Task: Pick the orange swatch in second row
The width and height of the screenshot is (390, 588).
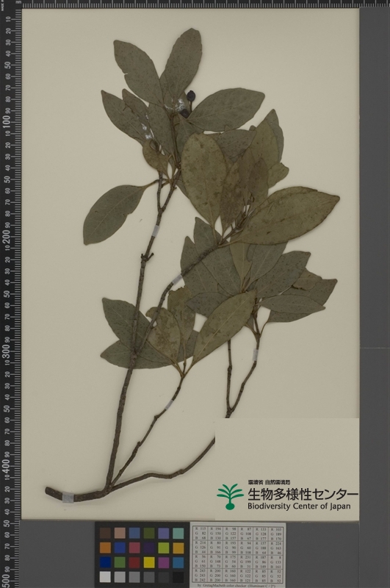Action: pyautogui.click(x=105, y=548)
